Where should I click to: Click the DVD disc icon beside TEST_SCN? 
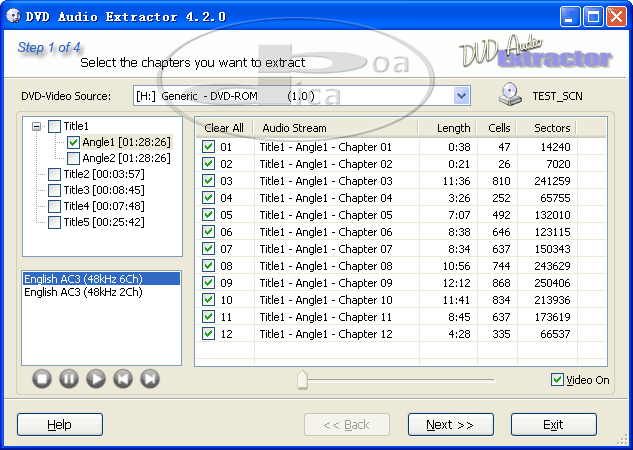pos(511,96)
